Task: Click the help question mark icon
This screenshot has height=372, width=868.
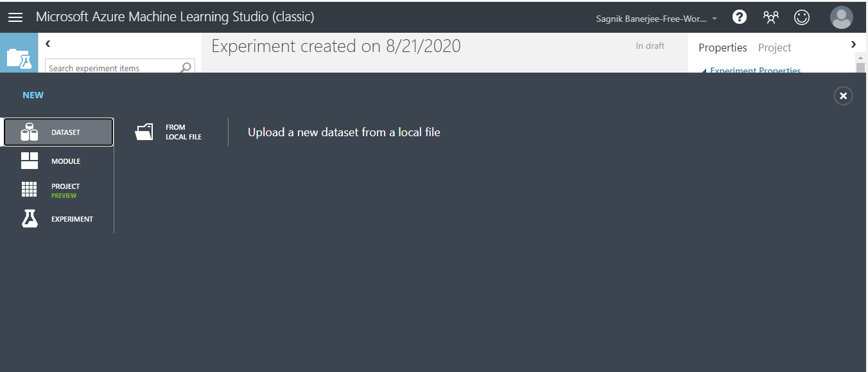Action: 740,17
